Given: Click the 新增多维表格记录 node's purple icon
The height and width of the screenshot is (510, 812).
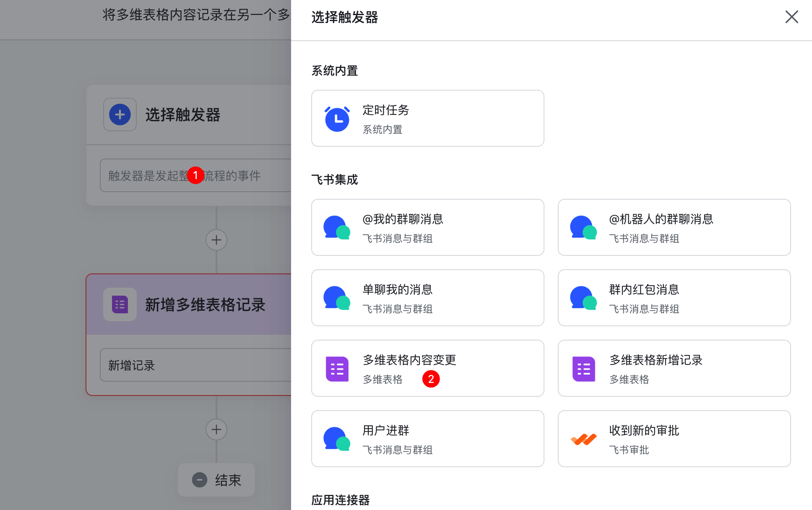Looking at the screenshot, I should (x=120, y=304).
